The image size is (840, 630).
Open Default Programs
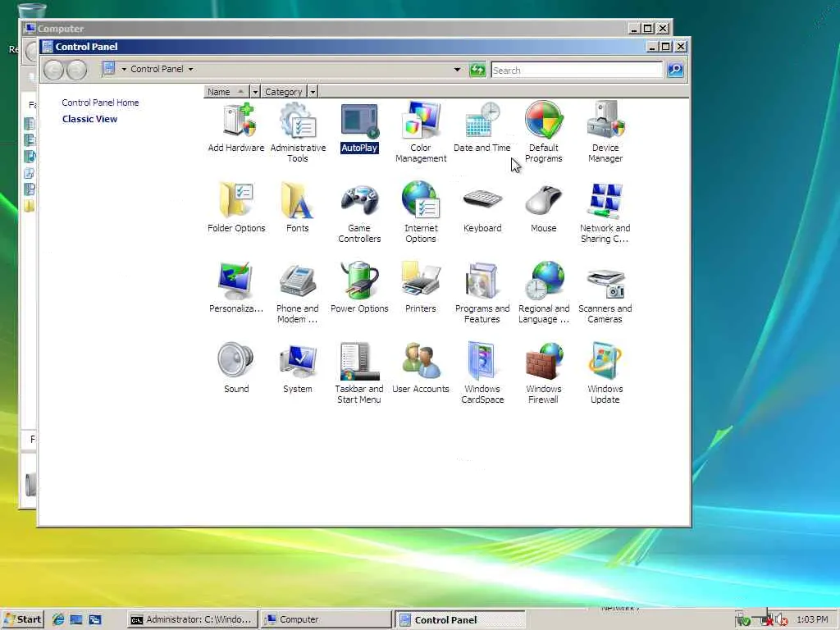click(543, 132)
